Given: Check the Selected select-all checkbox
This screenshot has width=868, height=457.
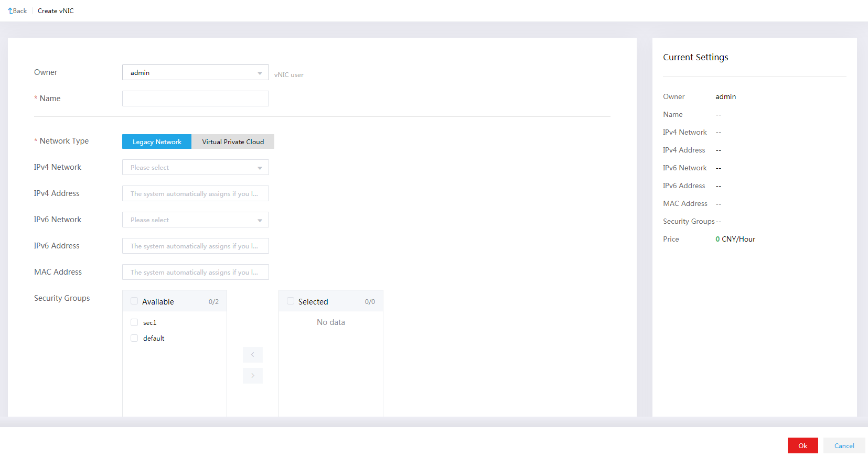Looking at the screenshot, I should point(291,301).
